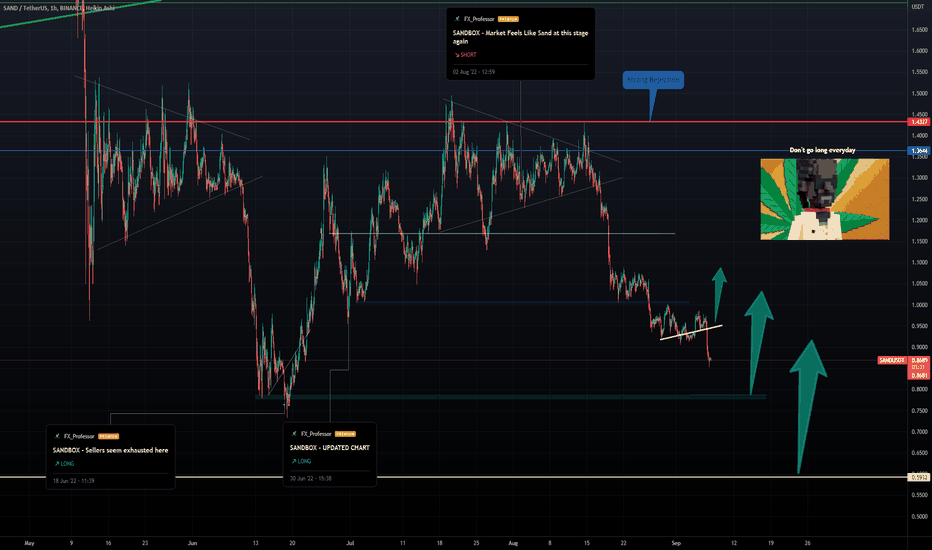932x550 pixels.
Task: Click the '18 Jun '22 - 11:39' timestamp
Action: pyautogui.click(x=74, y=480)
